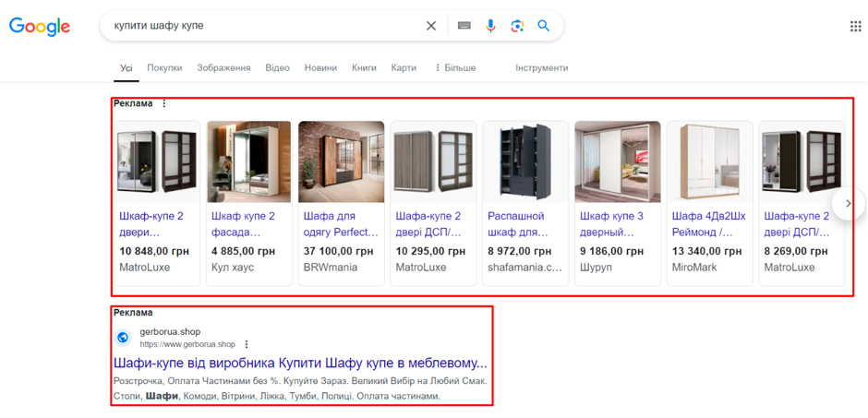868x418 pixels.
Task: Open Інструменти search tools
Action: (x=542, y=68)
